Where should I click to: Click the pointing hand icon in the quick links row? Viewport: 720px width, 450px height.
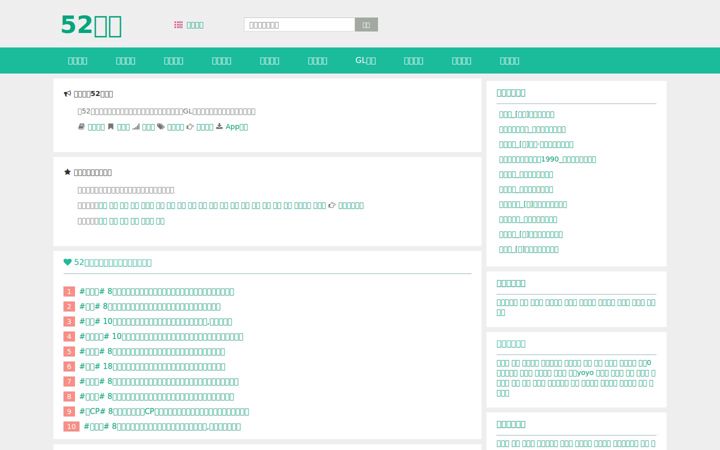[x=190, y=127]
